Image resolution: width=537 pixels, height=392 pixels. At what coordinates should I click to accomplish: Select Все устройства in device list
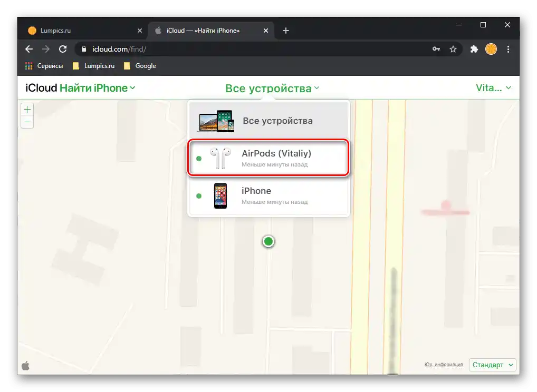coord(268,121)
